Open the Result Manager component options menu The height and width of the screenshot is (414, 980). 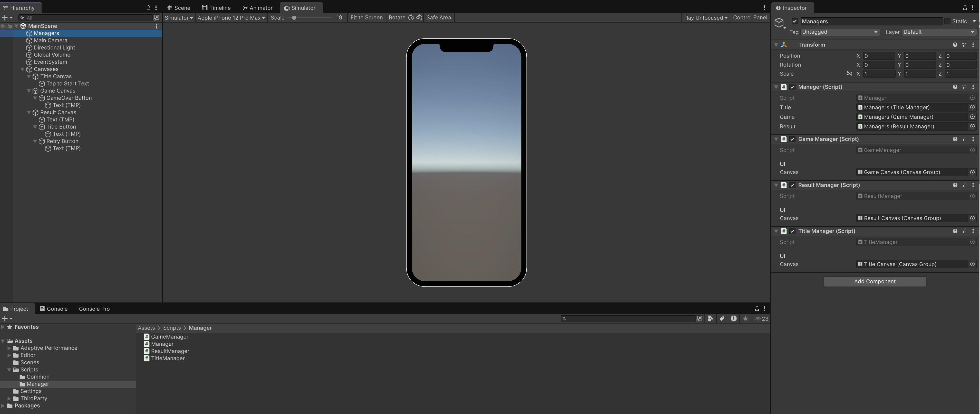(973, 185)
